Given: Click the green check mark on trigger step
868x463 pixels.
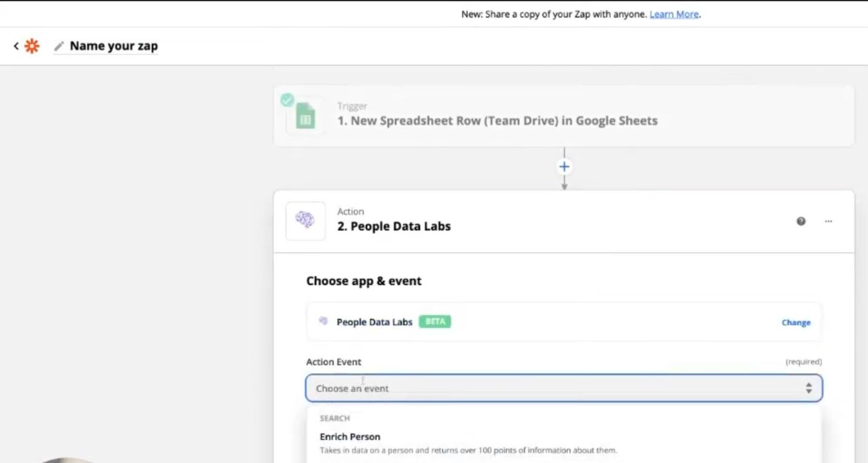Looking at the screenshot, I should point(287,100).
